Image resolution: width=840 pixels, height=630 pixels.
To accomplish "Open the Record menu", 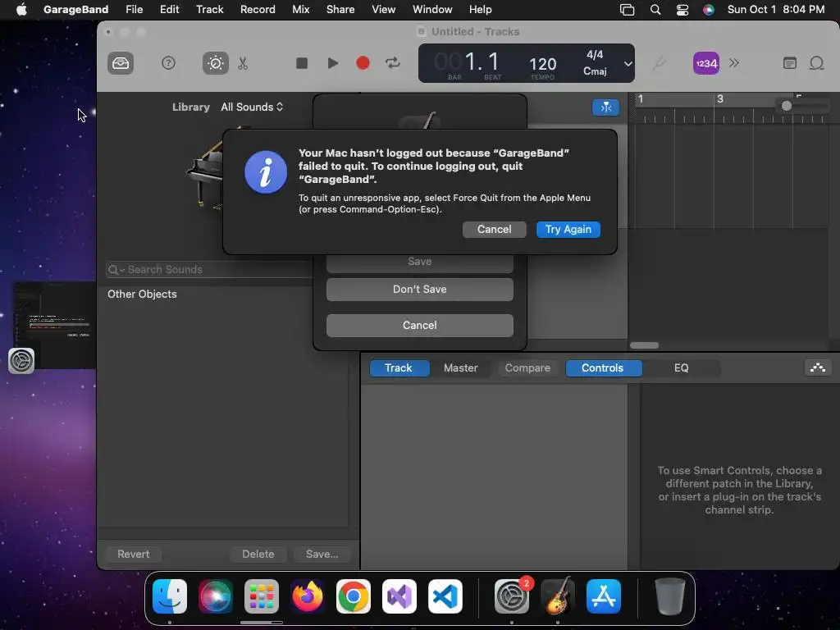I will coord(258,10).
